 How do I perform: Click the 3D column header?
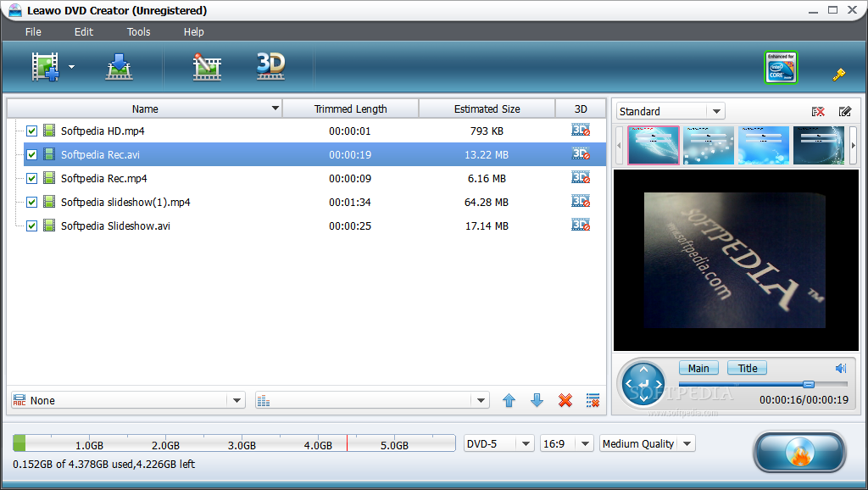(x=581, y=109)
